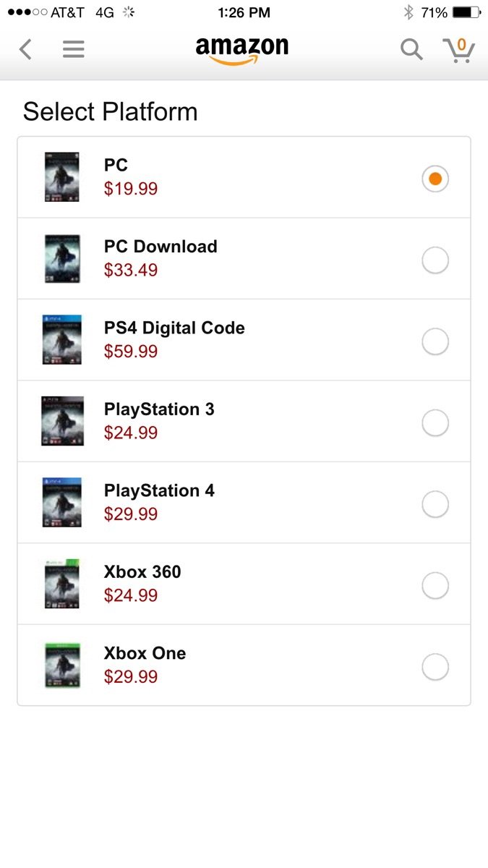This screenshot has height=868, width=488.
Task: Tap the Amazon logo
Action: 241,50
